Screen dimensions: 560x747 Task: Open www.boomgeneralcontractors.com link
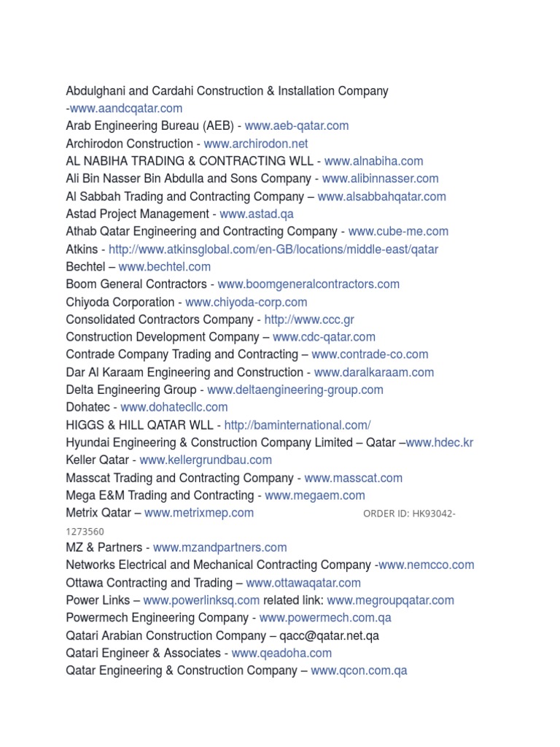pos(308,285)
